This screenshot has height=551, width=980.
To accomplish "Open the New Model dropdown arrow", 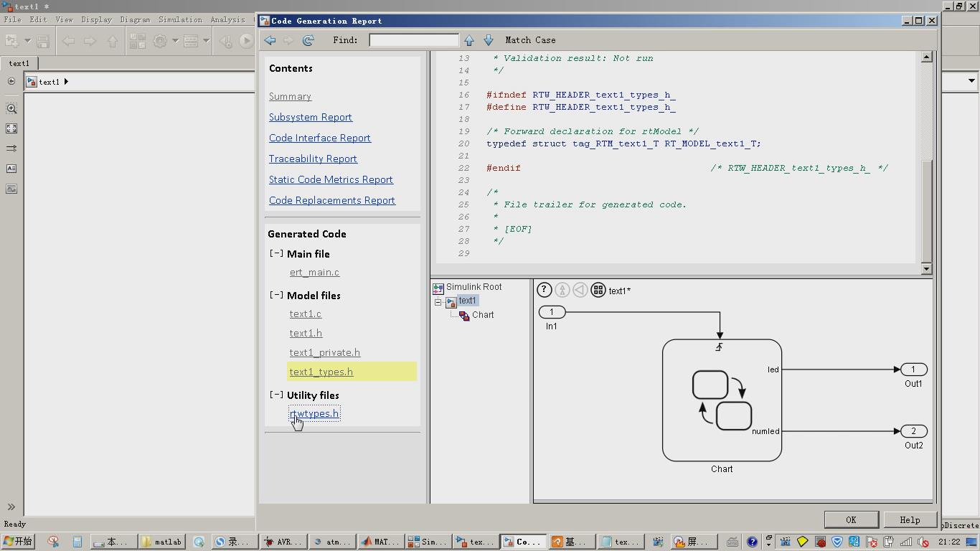I will click(28, 41).
